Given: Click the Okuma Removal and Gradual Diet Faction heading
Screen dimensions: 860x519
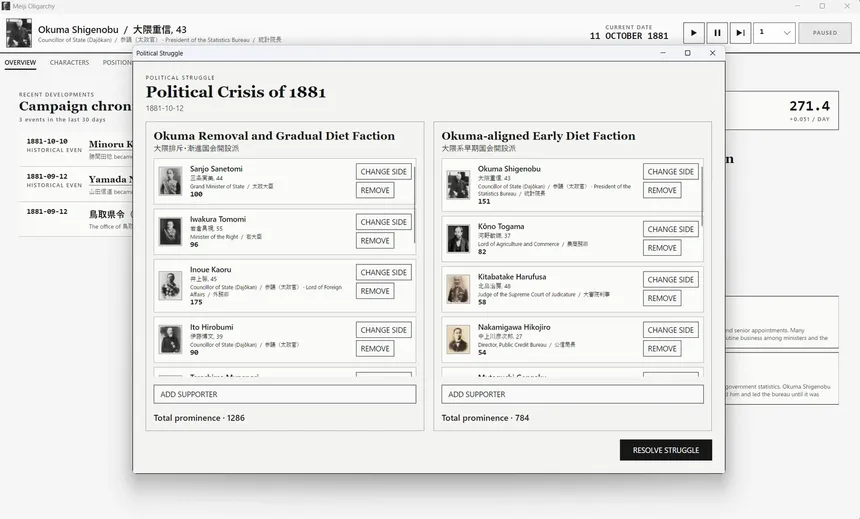Looking at the screenshot, I should pyautogui.click(x=274, y=136).
